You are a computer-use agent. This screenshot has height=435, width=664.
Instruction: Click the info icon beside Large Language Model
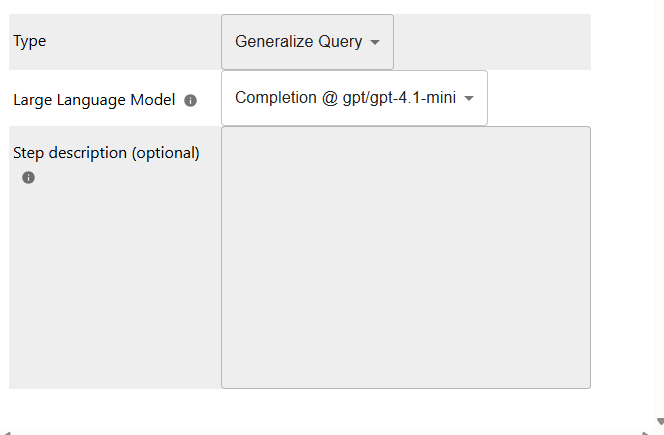coord(191,100)
